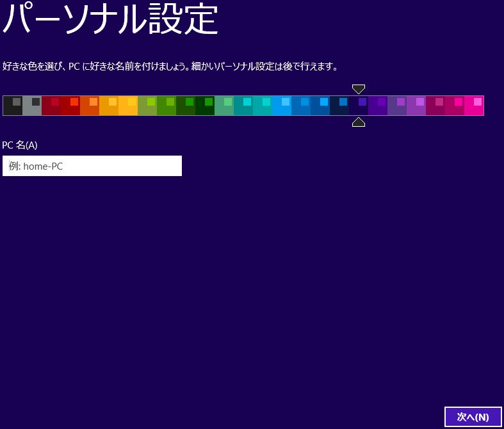504x429 pixels.
Task: Select the violet purple color swatch
Action: pos(378,106)
